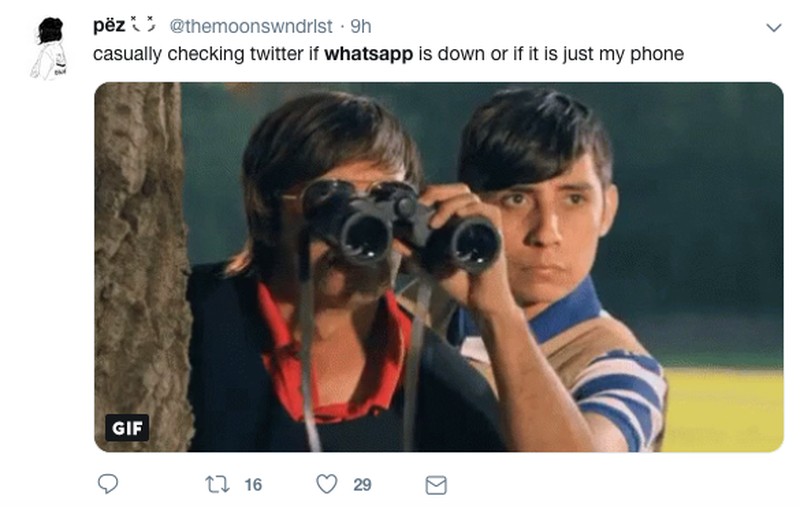Click the tree trunk in the GIF
Image resolution: width=800 pixels, height=507 pixels.
point(140,267)
